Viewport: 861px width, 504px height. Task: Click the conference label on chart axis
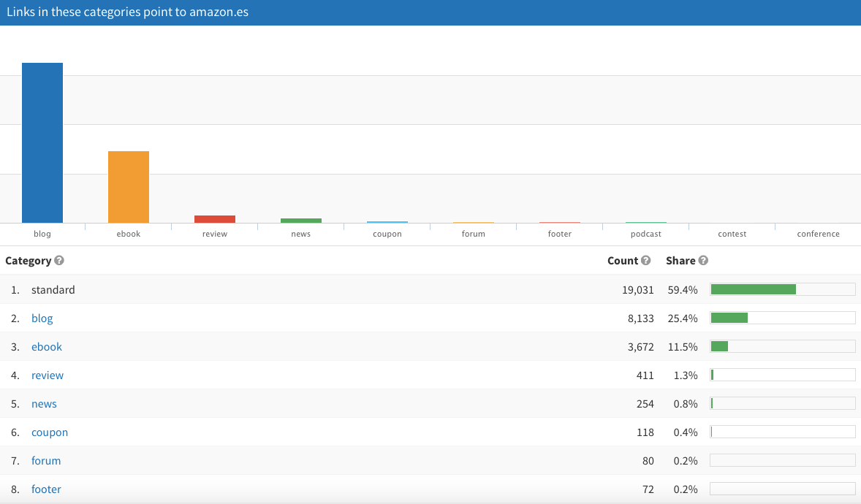tap(818, 234)
